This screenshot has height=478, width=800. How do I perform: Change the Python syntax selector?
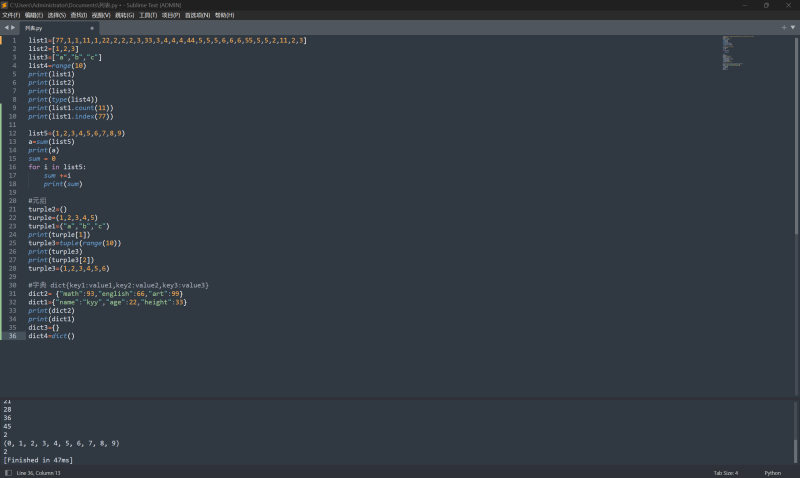[x=772, y=472]
